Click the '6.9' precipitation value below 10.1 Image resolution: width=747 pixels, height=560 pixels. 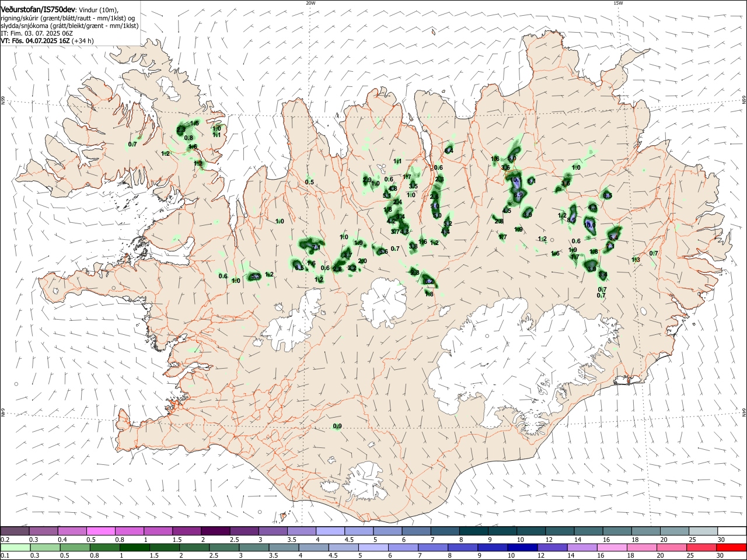point(518,195)
